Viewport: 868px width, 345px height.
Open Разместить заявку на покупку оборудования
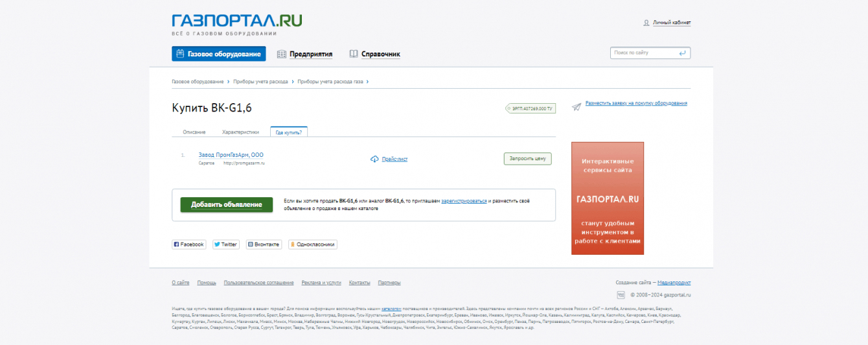tap(636, 103)
